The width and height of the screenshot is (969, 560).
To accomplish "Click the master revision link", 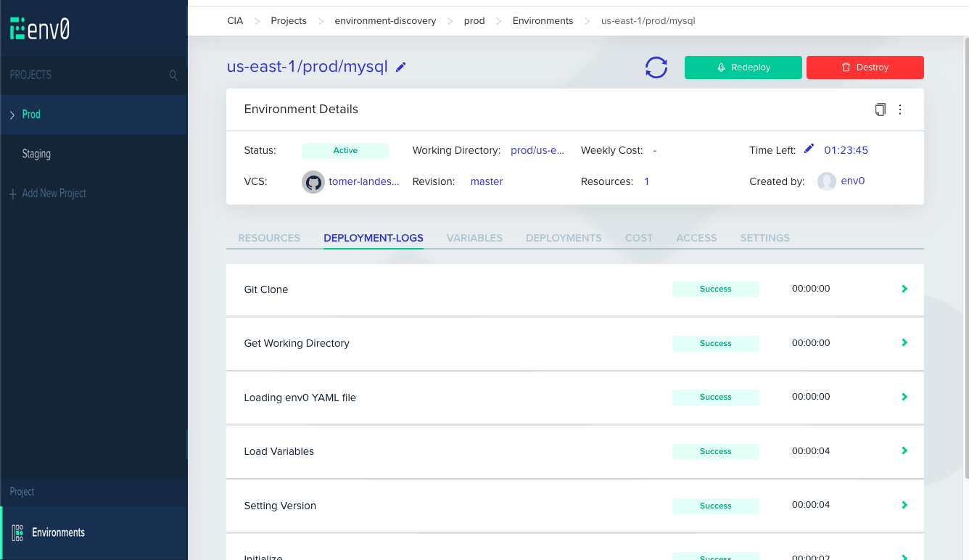I will click(487, 181).
